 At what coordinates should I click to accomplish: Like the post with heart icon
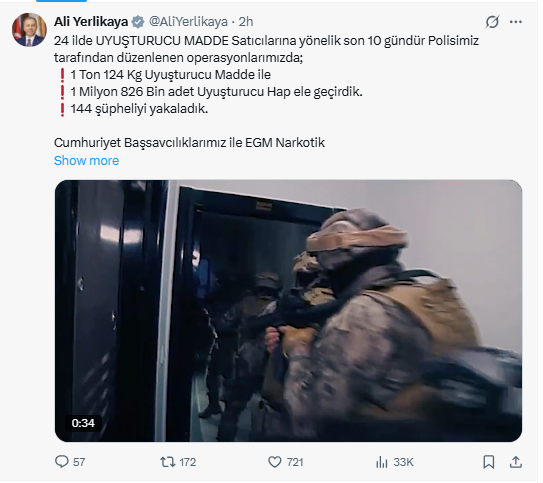click(x=275, y=462)
